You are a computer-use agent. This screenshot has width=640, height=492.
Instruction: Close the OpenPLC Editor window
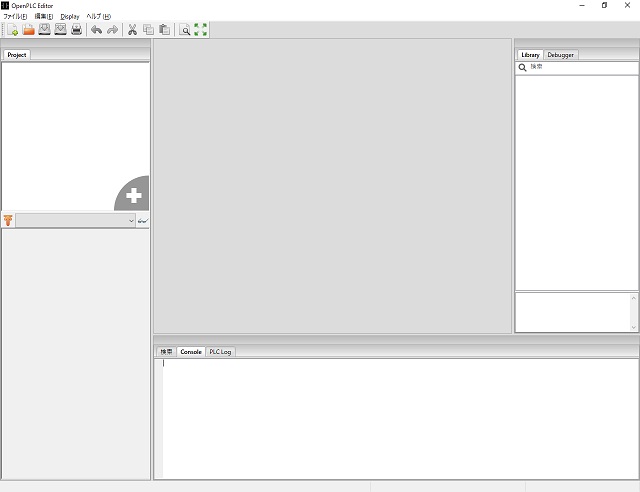[627, 5]
